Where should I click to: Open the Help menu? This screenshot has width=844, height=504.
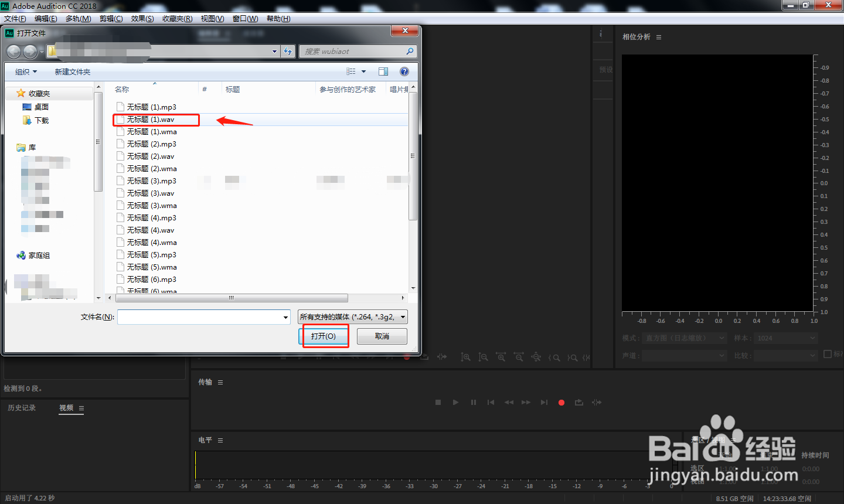point(278,19)
